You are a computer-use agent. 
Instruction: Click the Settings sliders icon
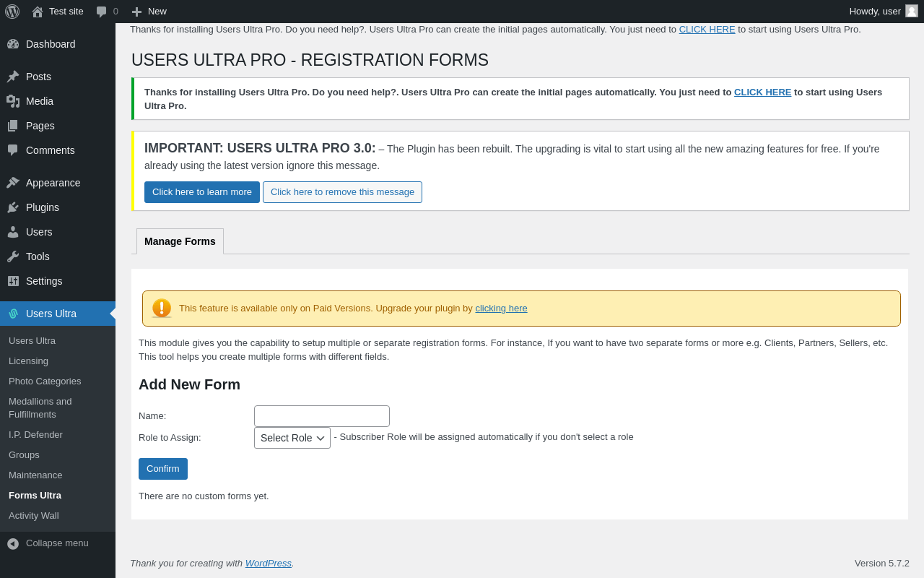(13, 281)
